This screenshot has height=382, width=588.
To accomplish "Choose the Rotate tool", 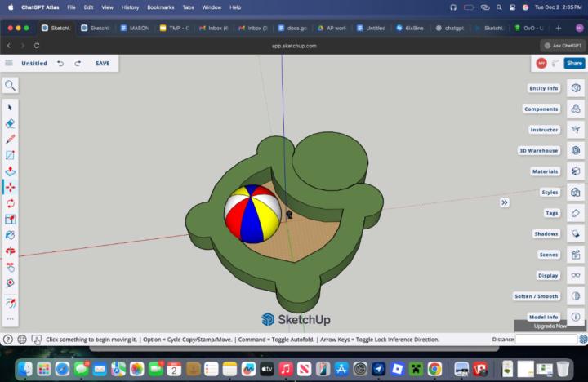I will [11, 203].
